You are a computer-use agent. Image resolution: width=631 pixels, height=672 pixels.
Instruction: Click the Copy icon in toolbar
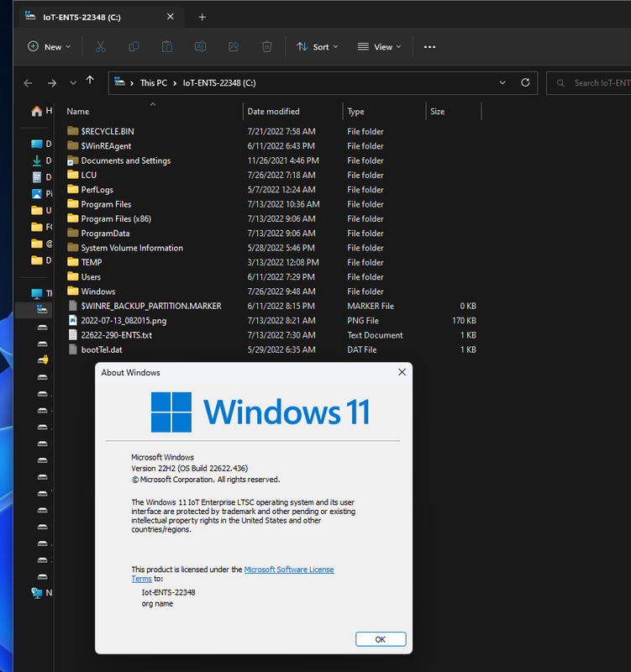tap(134, 47)
